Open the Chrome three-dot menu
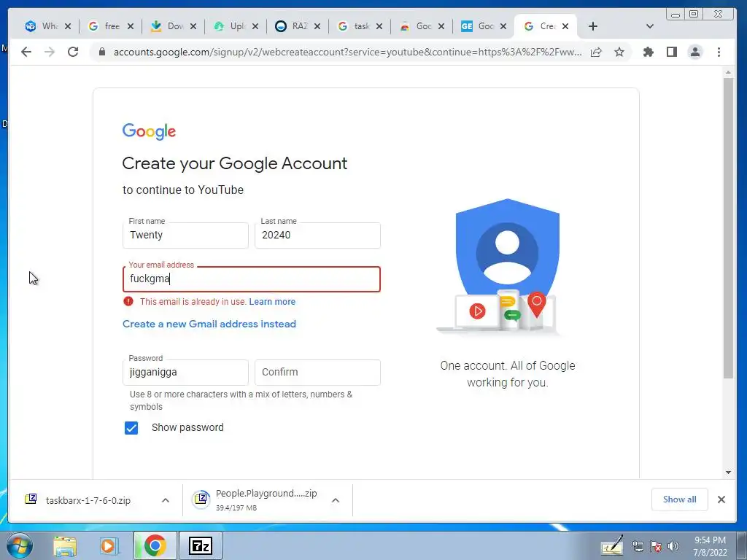 point(719,52)
